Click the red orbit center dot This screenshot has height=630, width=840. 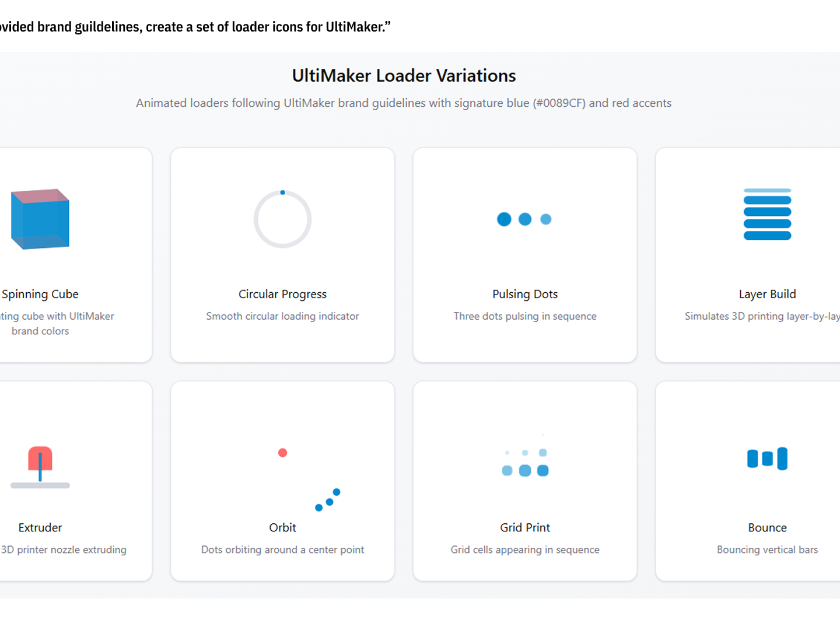pos(282,453)
